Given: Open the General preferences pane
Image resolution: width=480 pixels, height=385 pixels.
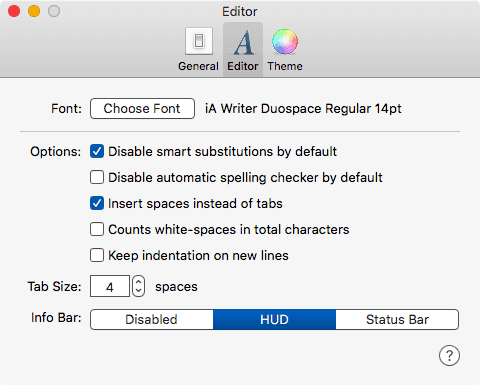Looking at the screenshot, I should tap(198, 50).
